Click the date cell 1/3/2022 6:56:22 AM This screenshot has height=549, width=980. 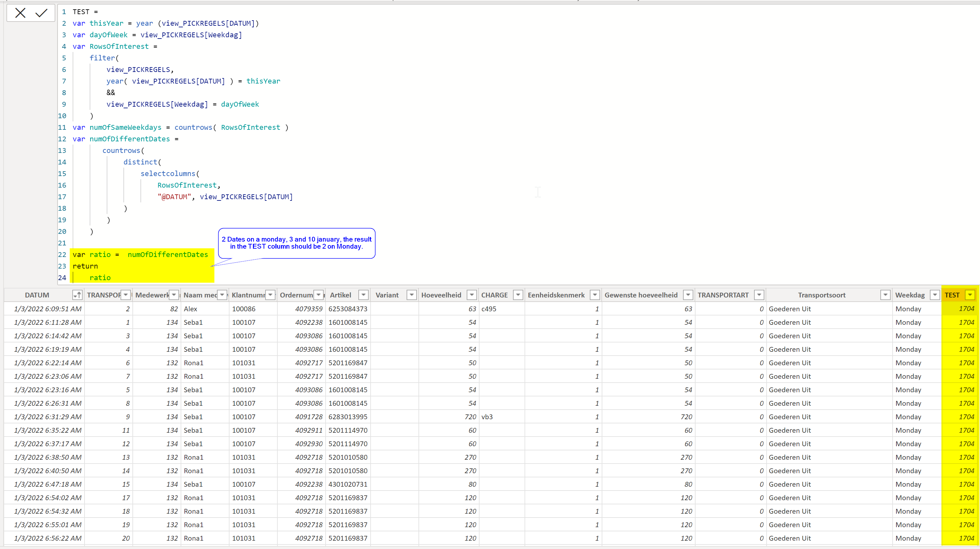[44, 538]
